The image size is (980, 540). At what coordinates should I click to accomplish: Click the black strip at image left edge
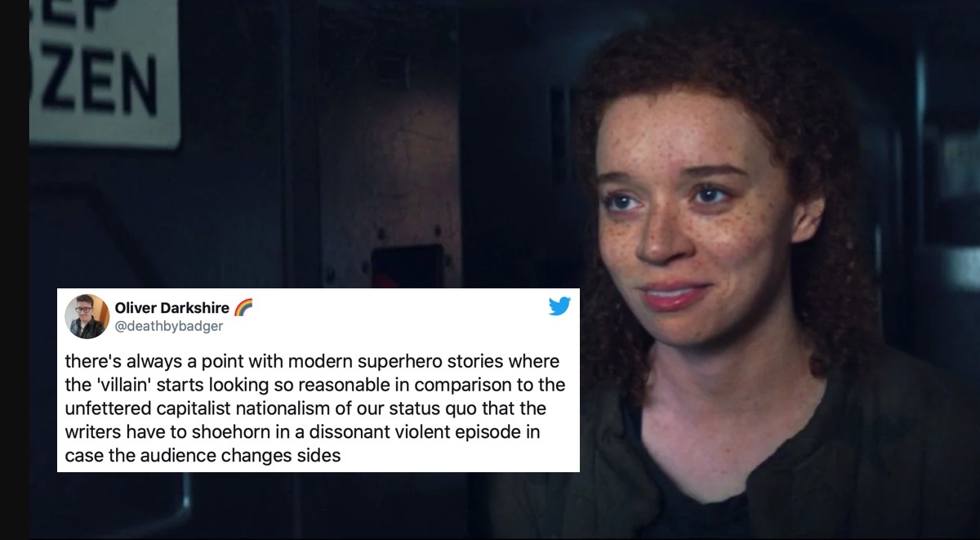point(14,270)
